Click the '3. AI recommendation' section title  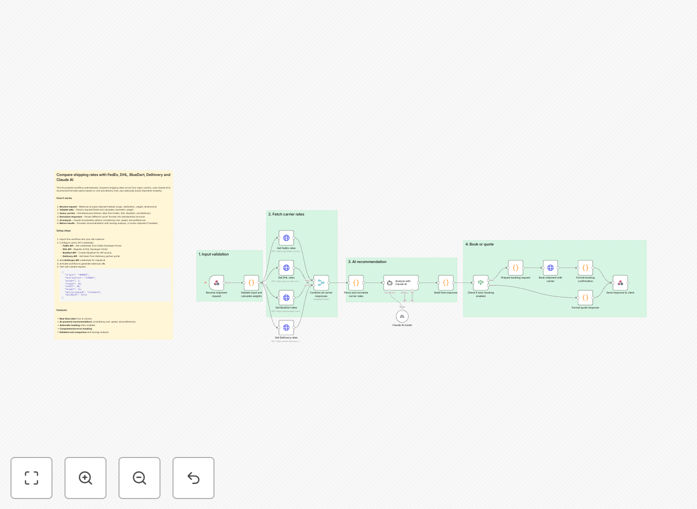coord(367,262)
